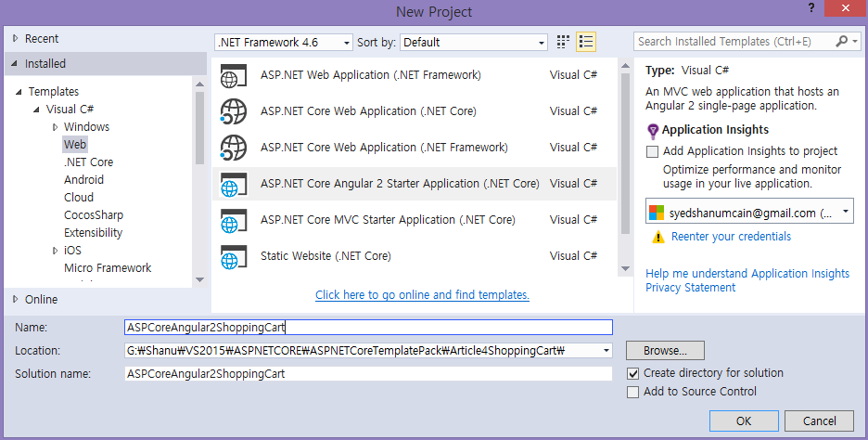Image resolution: width=868 pixels, height=440 pixels.
Task: Click the MVC Starter Application template icon
Action: (233, 220)
